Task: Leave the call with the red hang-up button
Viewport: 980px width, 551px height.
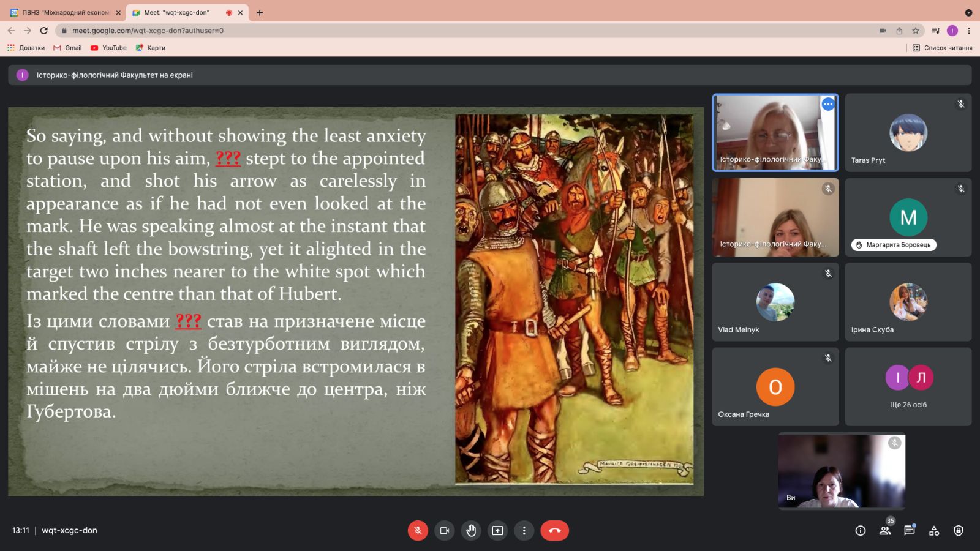Action: pos(554,530)
